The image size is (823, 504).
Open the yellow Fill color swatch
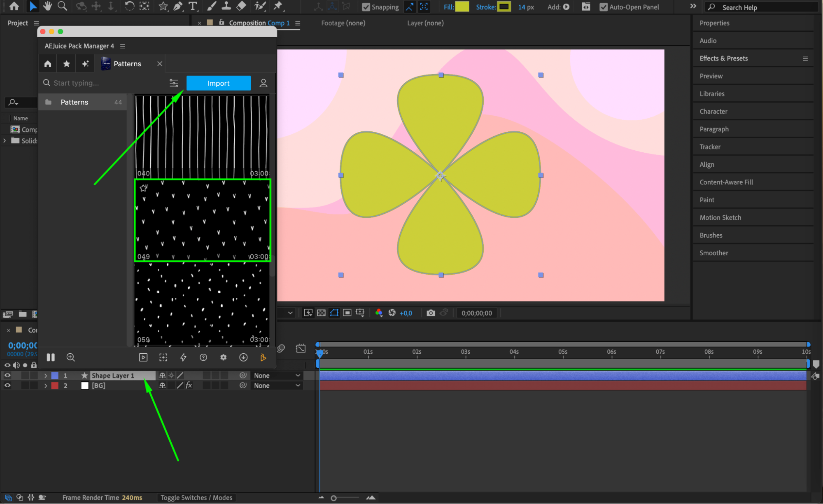point(462,7)
